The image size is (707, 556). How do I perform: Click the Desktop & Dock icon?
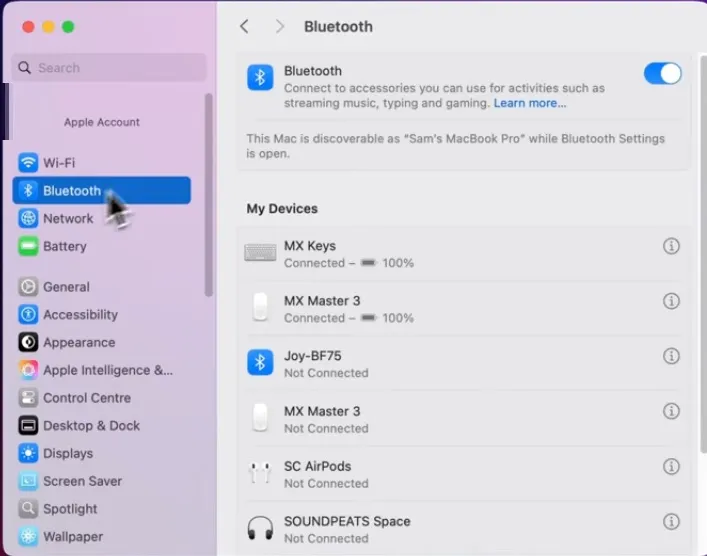click(x=28, y=426)
